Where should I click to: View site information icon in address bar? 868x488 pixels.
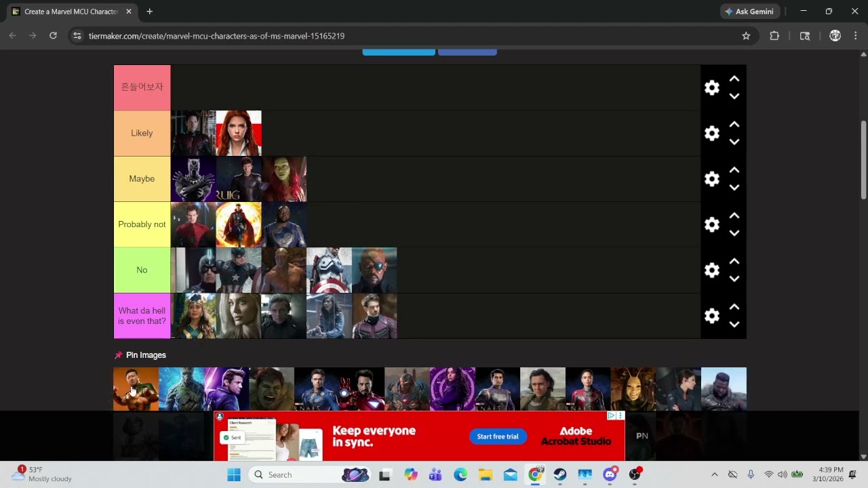pyautogui.click(x=77, y=36)
